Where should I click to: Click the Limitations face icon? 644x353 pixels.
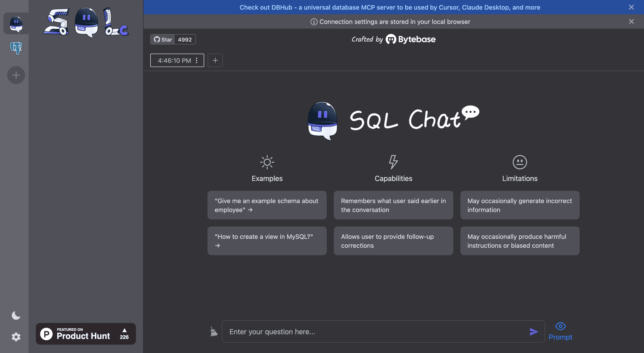[x=520, y=162]
